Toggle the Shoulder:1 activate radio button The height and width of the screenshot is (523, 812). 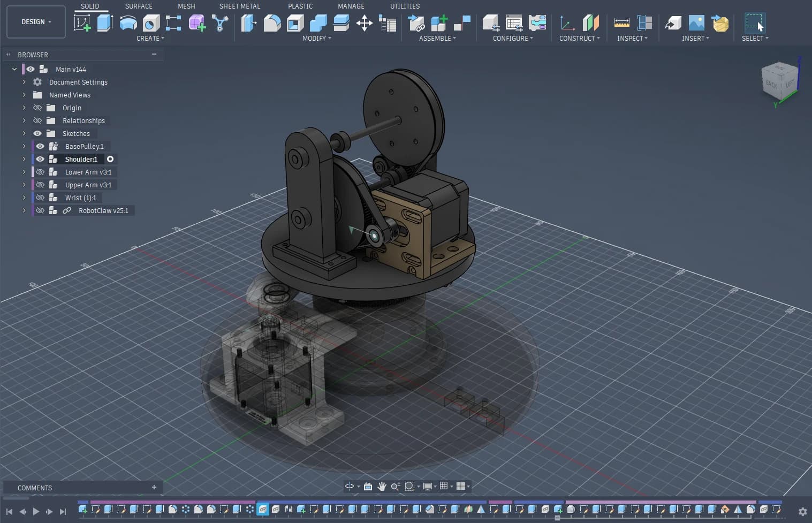[110, 159]
